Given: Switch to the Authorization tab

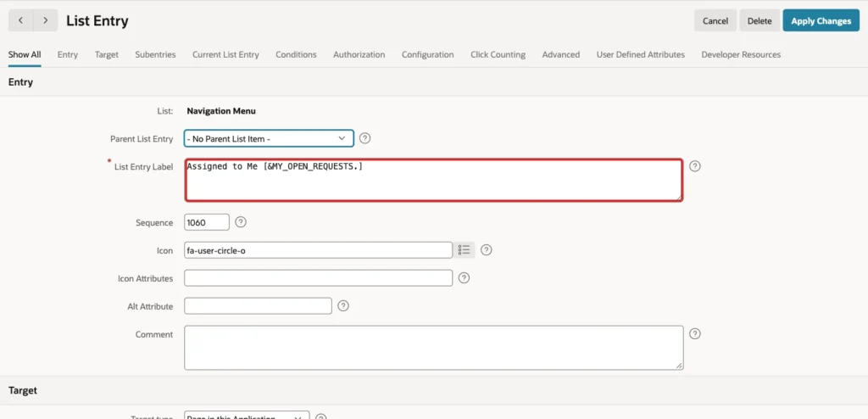Looking at the screenshot, I should click(359, 54).
